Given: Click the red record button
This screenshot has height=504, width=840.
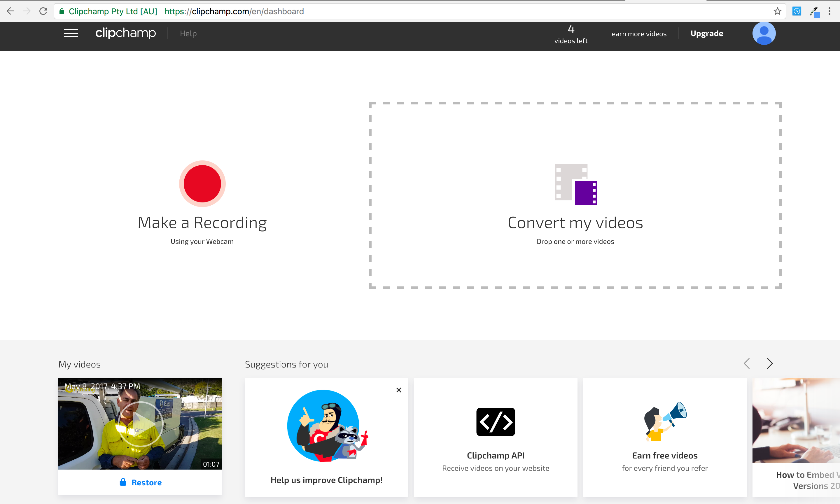Looking at the screenshot, I should [x=202, y=184].
